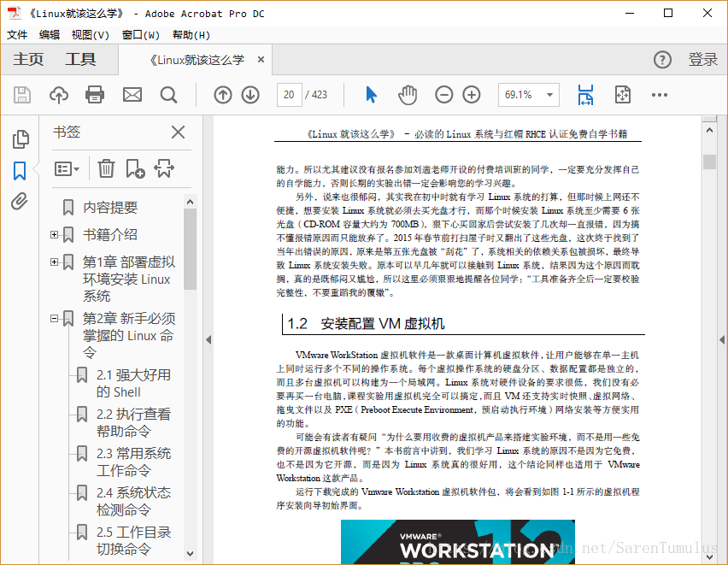Select 第2章 新手必须掌握 bookmark

[x=129, y=335]
